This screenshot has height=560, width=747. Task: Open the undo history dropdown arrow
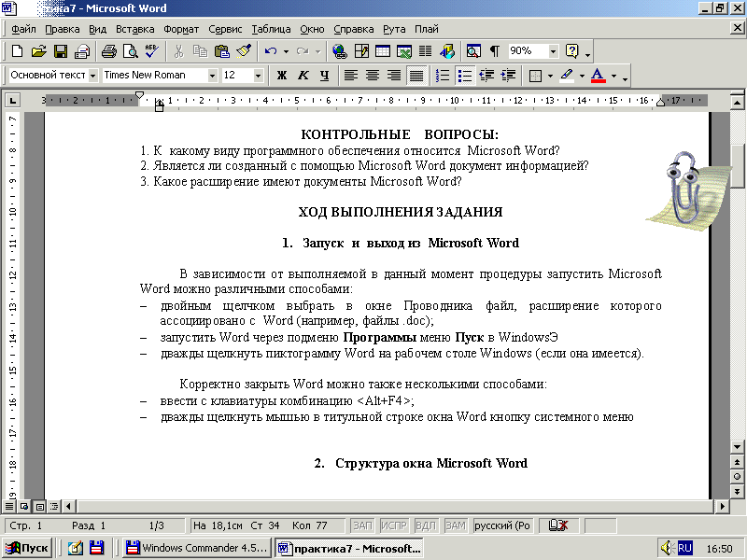coord(286,51)
